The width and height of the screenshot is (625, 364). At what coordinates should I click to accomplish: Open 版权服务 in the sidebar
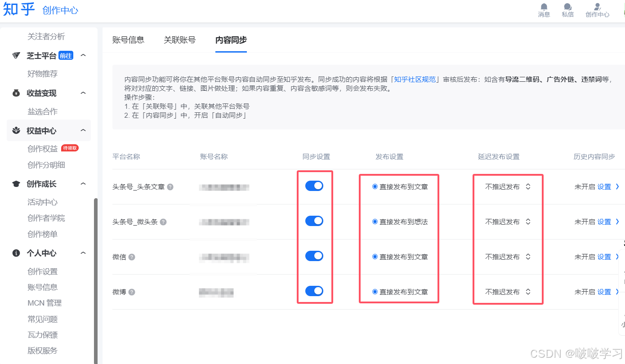pos(42,351)
